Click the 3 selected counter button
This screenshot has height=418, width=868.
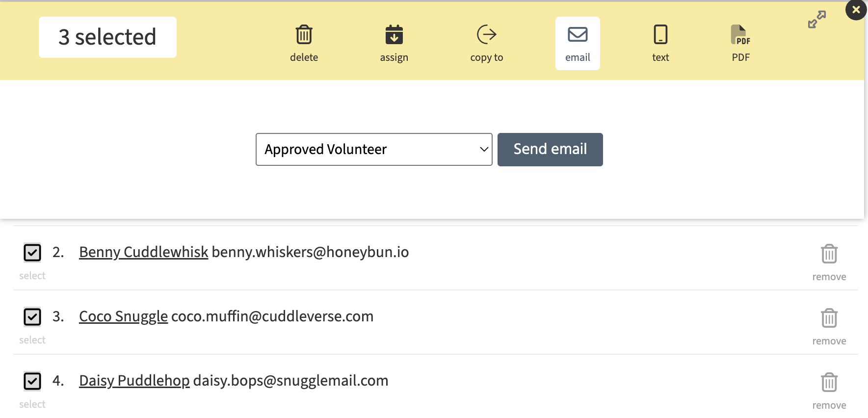tap(107, 37)
